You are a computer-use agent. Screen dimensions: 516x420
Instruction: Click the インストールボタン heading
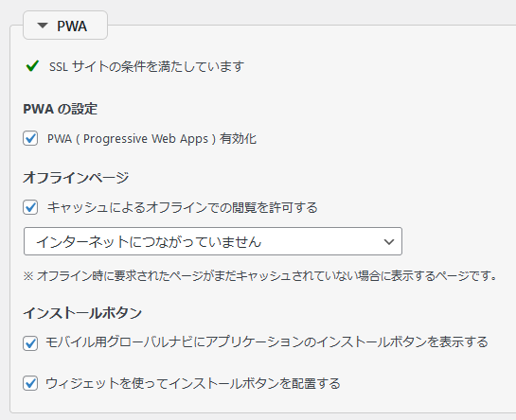(82, 313)
